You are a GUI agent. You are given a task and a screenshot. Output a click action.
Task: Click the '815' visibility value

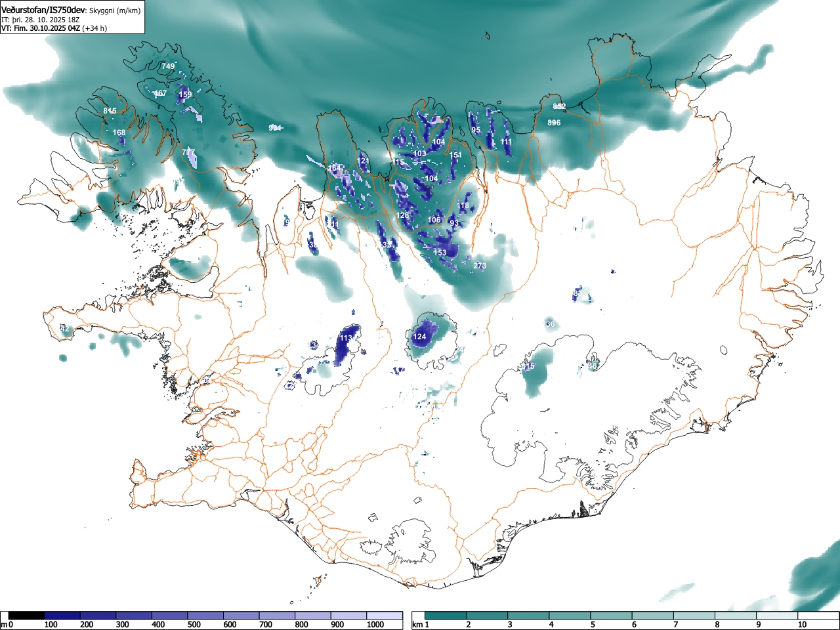point(110,111)
